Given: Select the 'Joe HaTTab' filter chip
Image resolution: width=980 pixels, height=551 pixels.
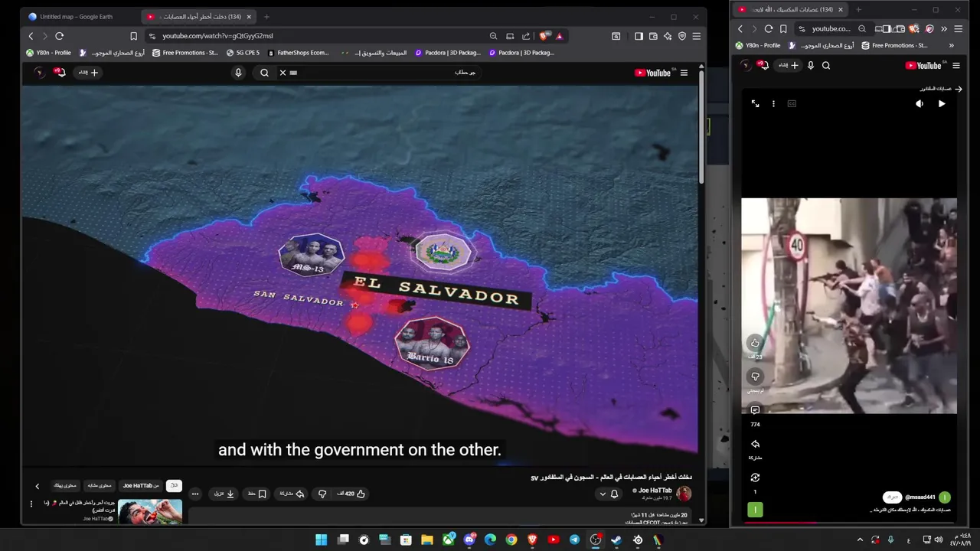Looking at the screenshot, I should tap(141, 485).
